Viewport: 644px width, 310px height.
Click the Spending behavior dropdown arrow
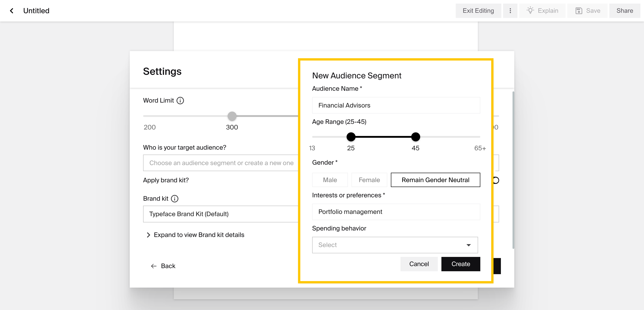point(468,245)
